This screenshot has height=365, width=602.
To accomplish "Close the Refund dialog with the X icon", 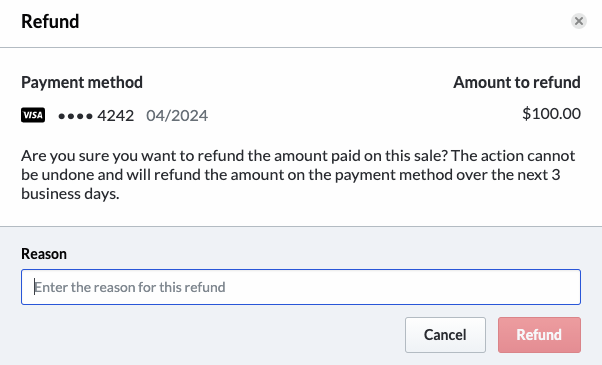I will (579, 21).
